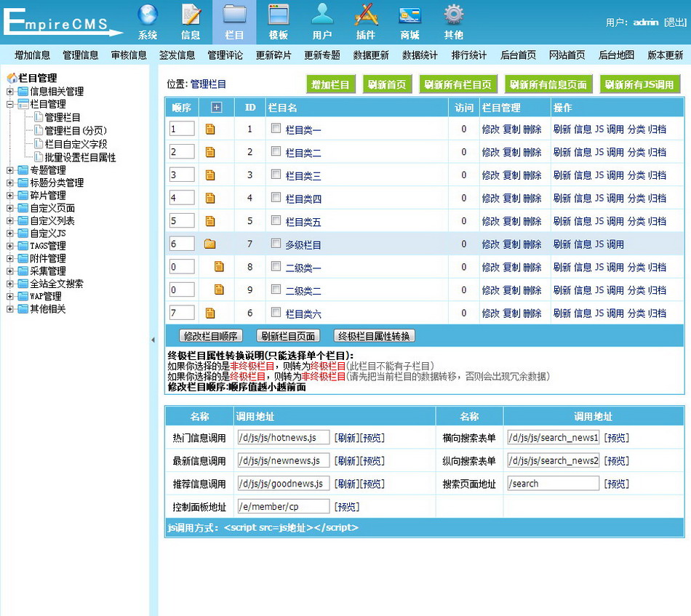Check the box for 栏目类五
The height and width of the screenshot is (616, 691).
coord(276,220)
